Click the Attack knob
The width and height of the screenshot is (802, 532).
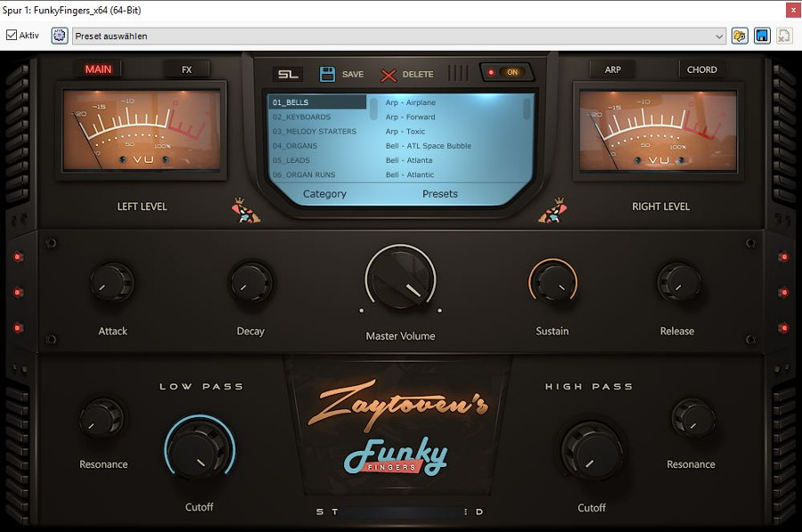coord(112,282)
